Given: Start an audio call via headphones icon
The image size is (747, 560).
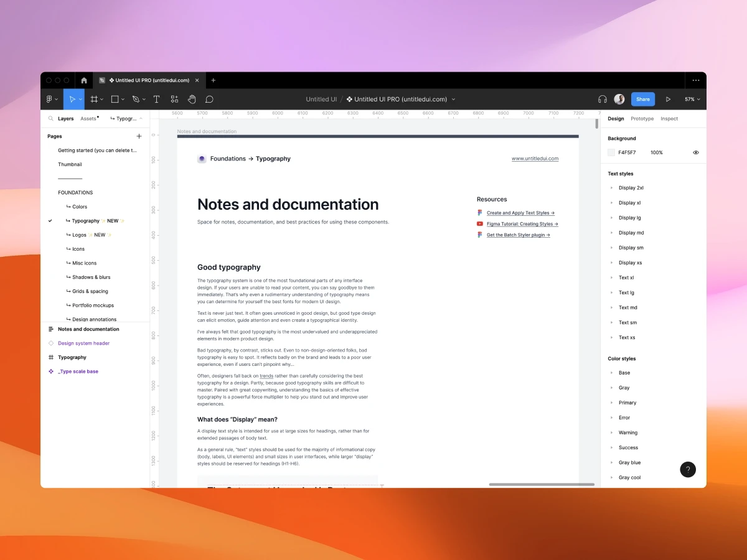Looking at the screenshot, I should click(602, 99).
